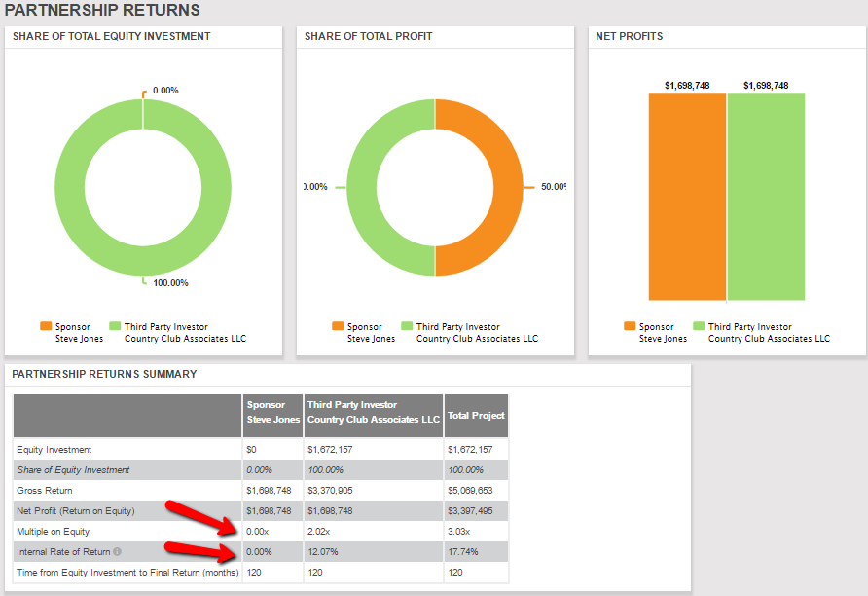
Task: Select the Sponsor's 0.00x Multiple on Equity cell
Action: click(x=272, y=532)
